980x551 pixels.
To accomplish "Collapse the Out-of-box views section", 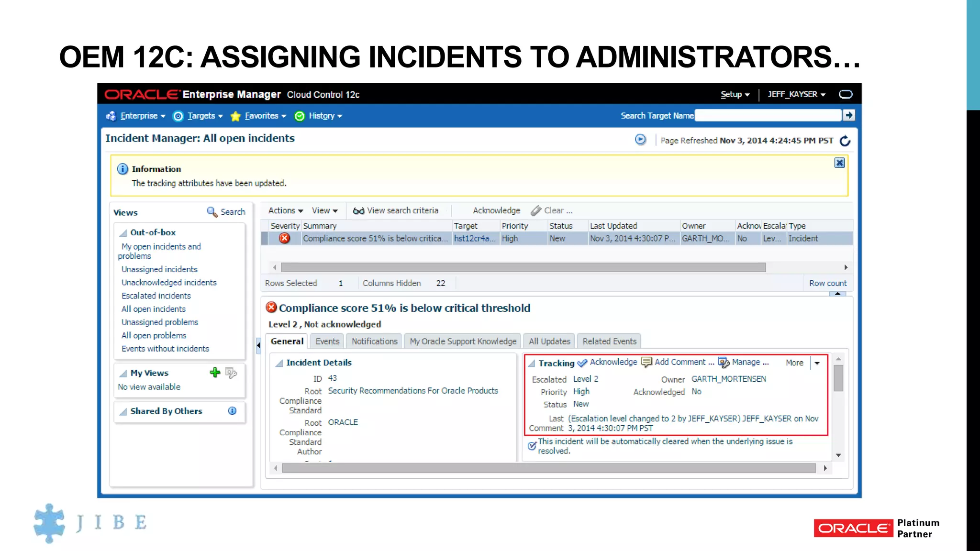I will [123, 233].
